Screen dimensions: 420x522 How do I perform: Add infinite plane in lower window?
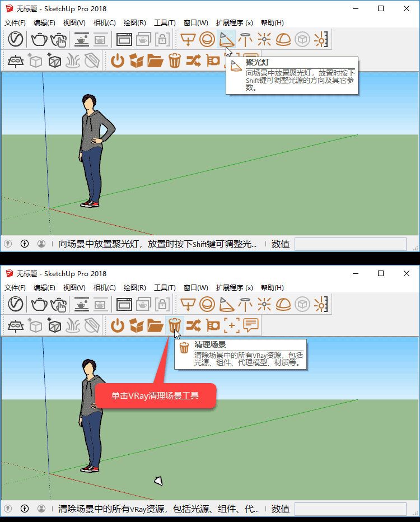coord(16,325)
